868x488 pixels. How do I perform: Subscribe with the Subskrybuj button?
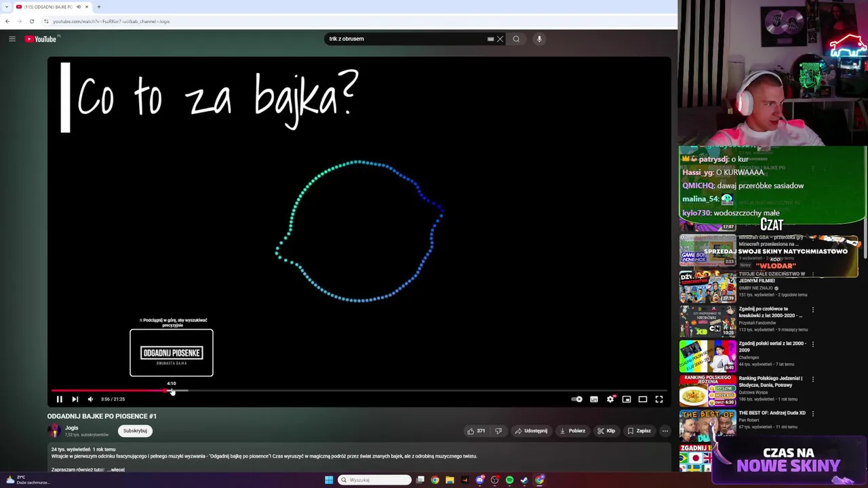tap(135, 430)
